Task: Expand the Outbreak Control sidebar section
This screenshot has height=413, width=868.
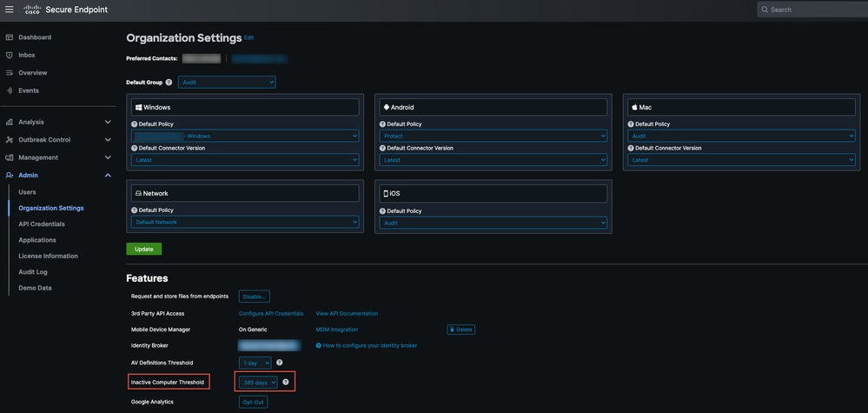Action: (x=108, y=140)
